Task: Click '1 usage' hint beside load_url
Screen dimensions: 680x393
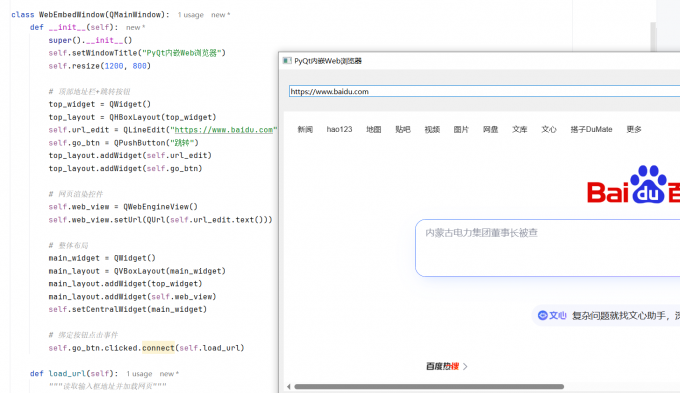Action: click(x=139, y=373)
